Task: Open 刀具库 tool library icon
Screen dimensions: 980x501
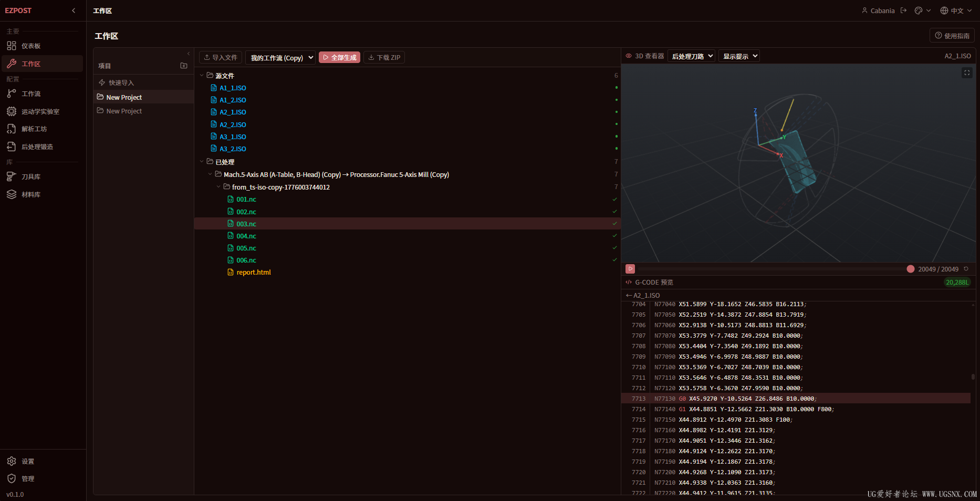Action: (12, 176)
